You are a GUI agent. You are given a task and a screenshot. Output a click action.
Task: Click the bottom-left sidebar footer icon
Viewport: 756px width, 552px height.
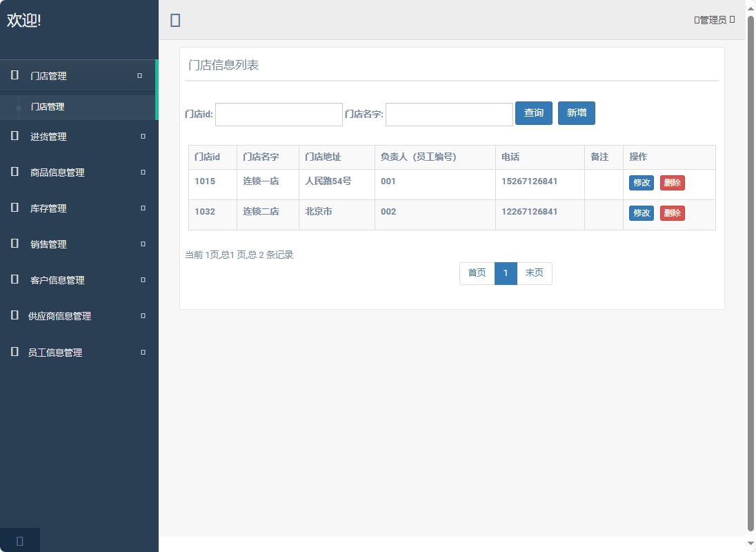(20, 541)
